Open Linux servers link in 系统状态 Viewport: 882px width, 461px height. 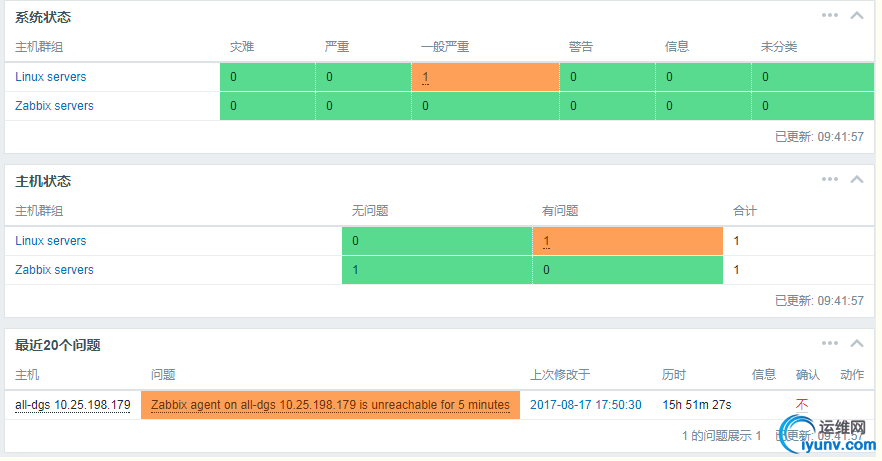click(x=51, y=77)
